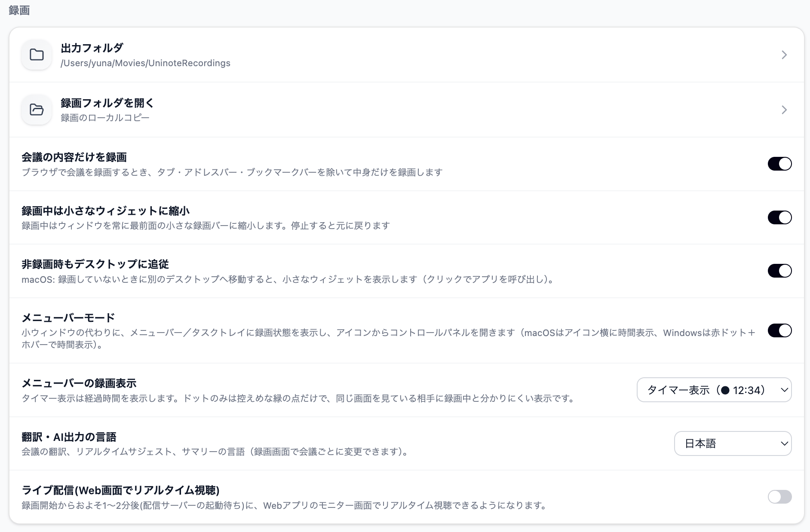
Task: Open the タイマー表示 (12:34) dropdown
Action: coord(714,390)
